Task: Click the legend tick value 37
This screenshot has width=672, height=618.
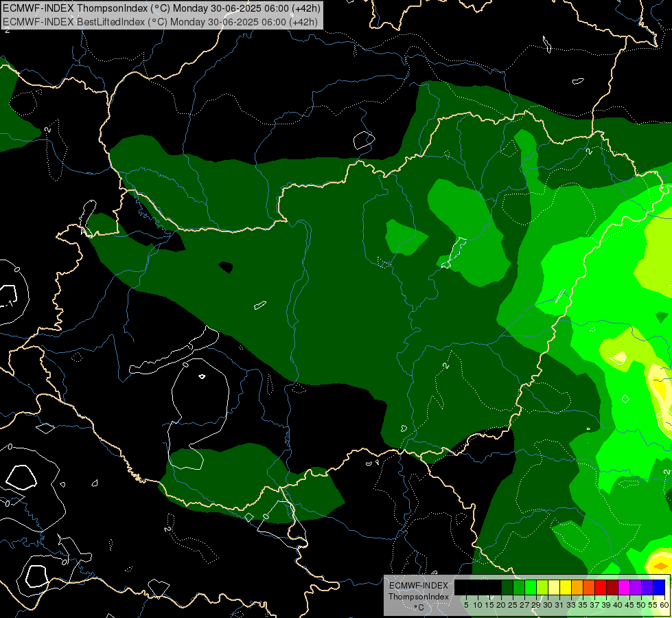Action: pyautogui.click(x=595, y=605)
